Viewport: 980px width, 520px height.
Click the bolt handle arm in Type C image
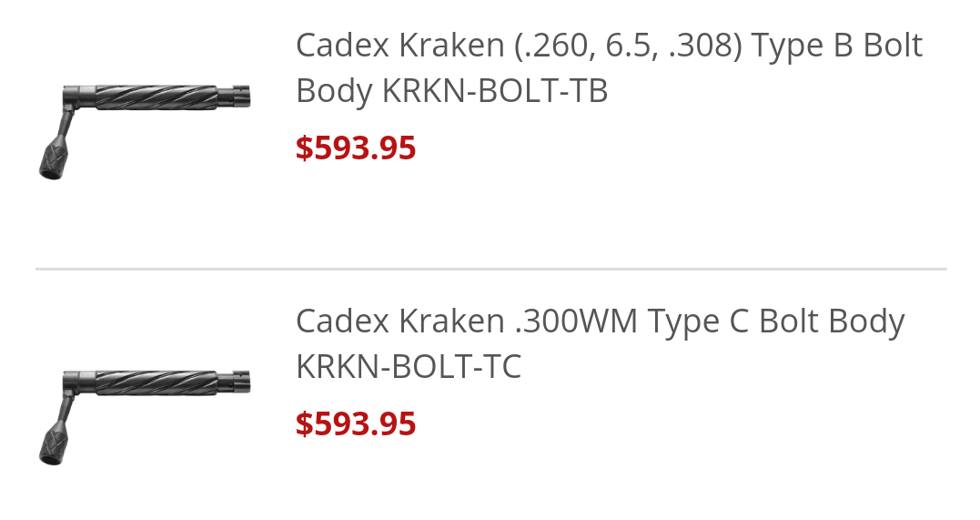66,413
